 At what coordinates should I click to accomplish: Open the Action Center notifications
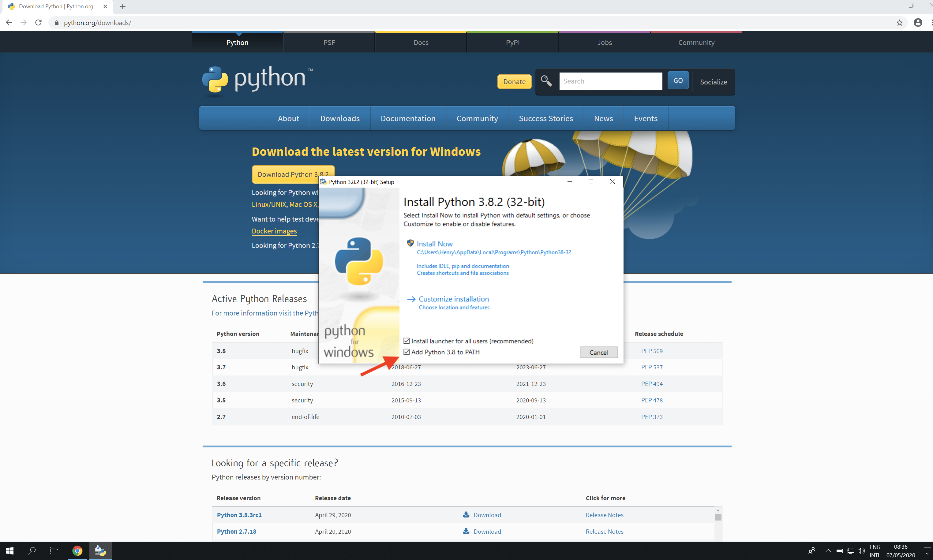click(x=927, y=551)
